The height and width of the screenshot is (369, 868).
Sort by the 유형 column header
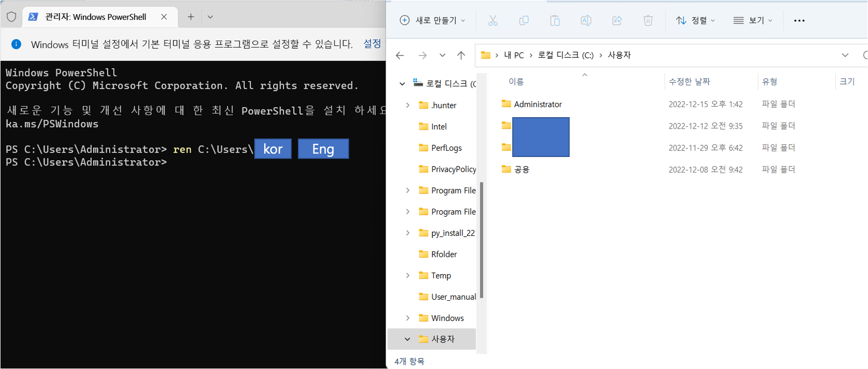pos(769,82)
